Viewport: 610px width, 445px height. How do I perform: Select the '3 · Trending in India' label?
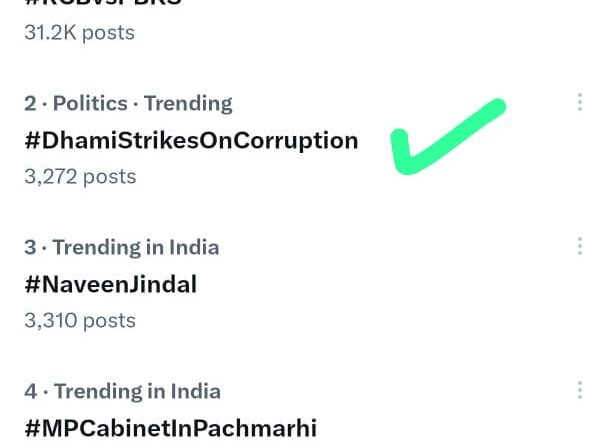point(121,247)
